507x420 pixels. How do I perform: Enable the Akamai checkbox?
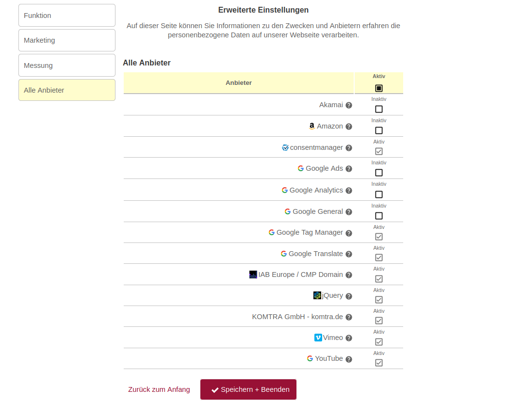[379, 109]
